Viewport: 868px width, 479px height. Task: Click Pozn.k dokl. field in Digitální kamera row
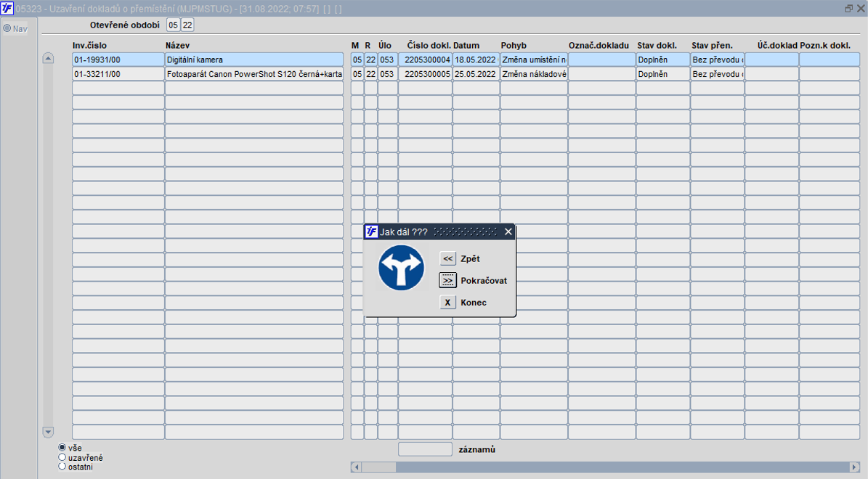(x=830, y=60)
